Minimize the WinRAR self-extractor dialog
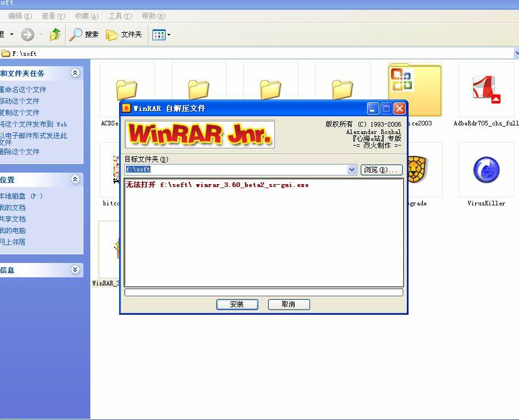Viewport: 519px width, 420px height. [x=372, y=108]
